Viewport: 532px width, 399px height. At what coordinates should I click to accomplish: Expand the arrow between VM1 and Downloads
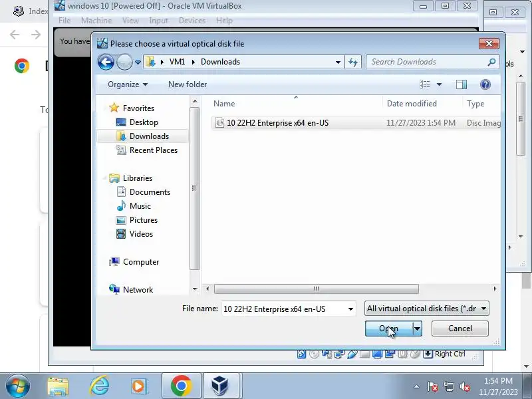point(193,62)
